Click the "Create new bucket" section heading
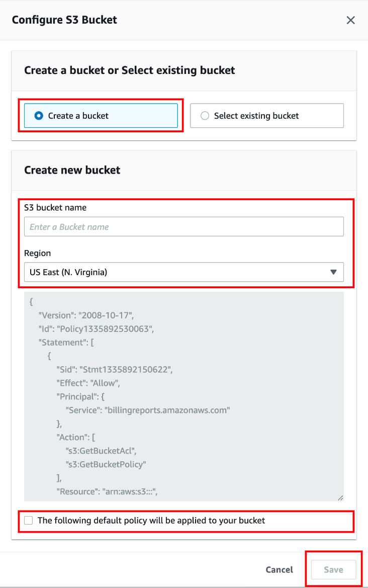Image resolution: width=368 pixels, height=588 pixels. 72,170
